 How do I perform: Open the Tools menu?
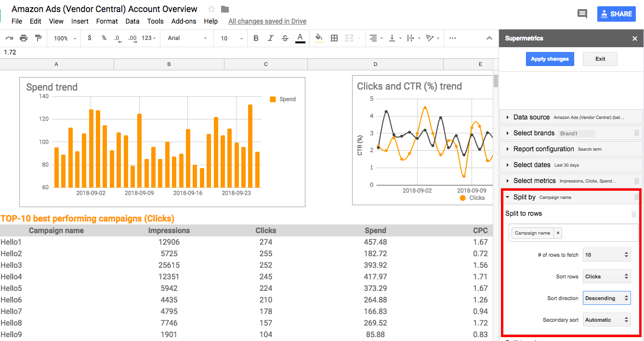point(156,21)
